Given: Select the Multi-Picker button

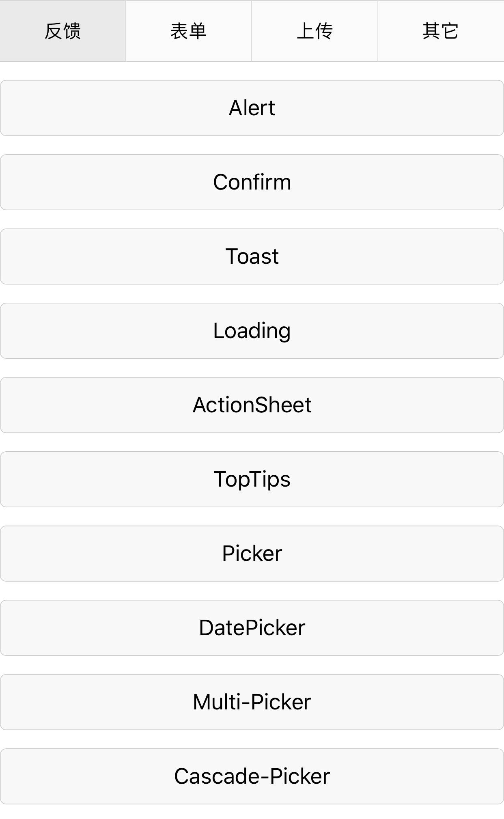Looking at the screenshot, I should click(x=252, y=702).
